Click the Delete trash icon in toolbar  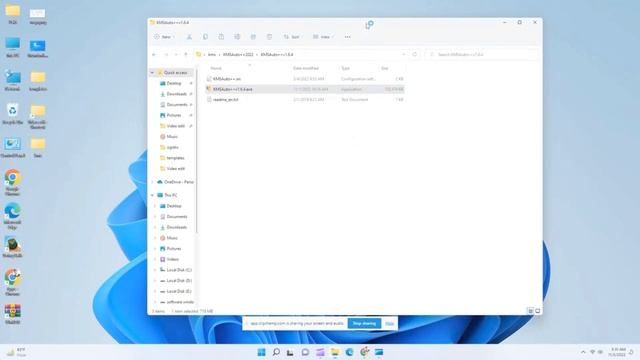click(x=269, y=37)
